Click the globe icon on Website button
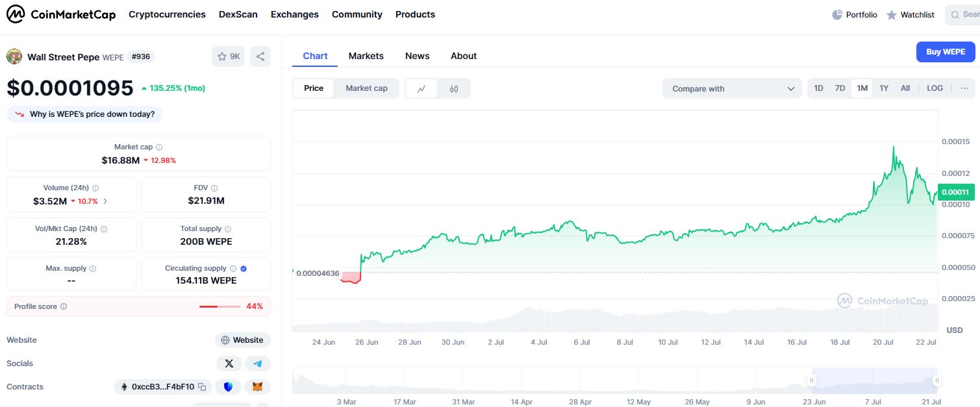 (x=225, y=340)
